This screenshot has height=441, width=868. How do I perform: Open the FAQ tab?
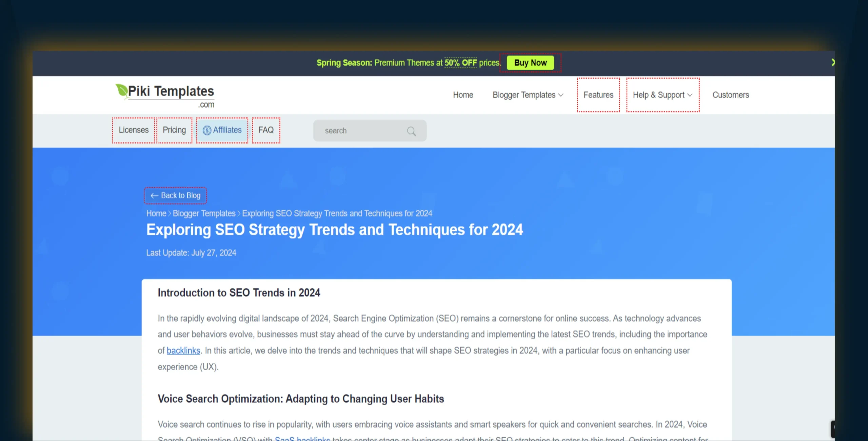click(266, 130)
